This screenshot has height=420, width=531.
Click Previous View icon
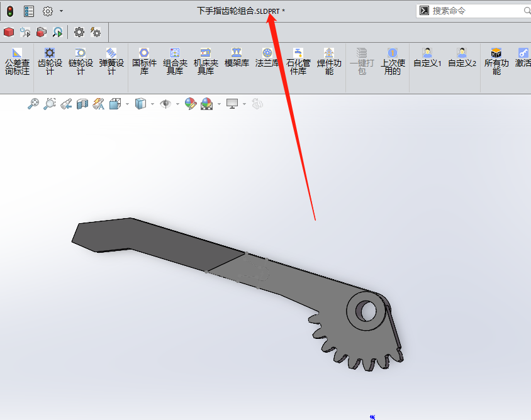(x=66, y=104)
